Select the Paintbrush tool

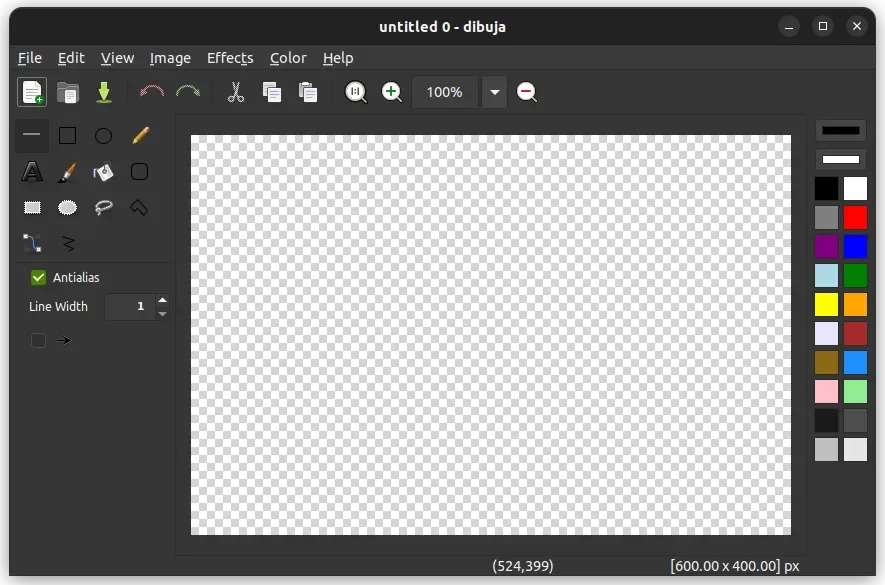tap(68, 172)
